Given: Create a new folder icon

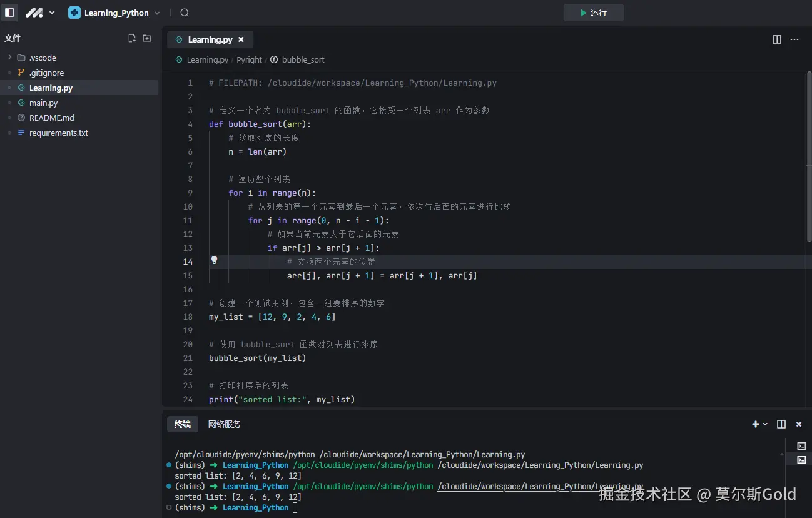Looking at the screenshot, I should [147, 38].
